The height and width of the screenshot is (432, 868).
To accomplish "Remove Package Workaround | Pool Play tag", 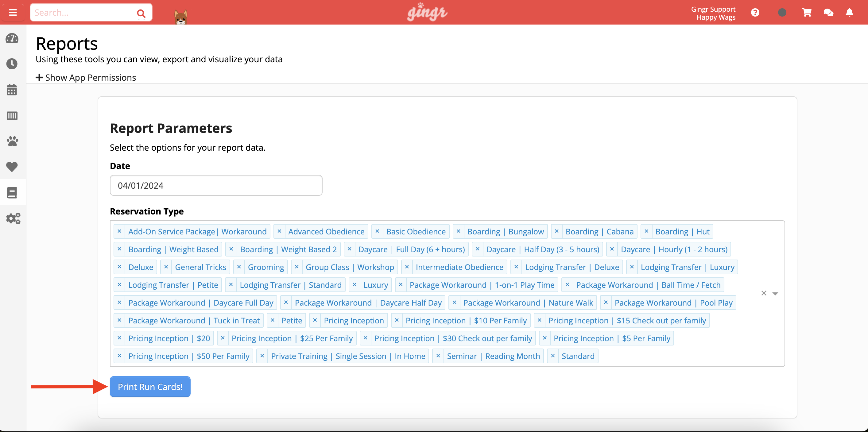I will pyautogui.click(x=606, y=303).
